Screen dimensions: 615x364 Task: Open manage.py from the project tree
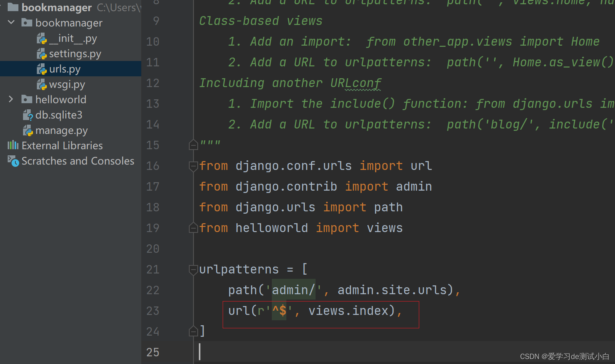[61, 130]
